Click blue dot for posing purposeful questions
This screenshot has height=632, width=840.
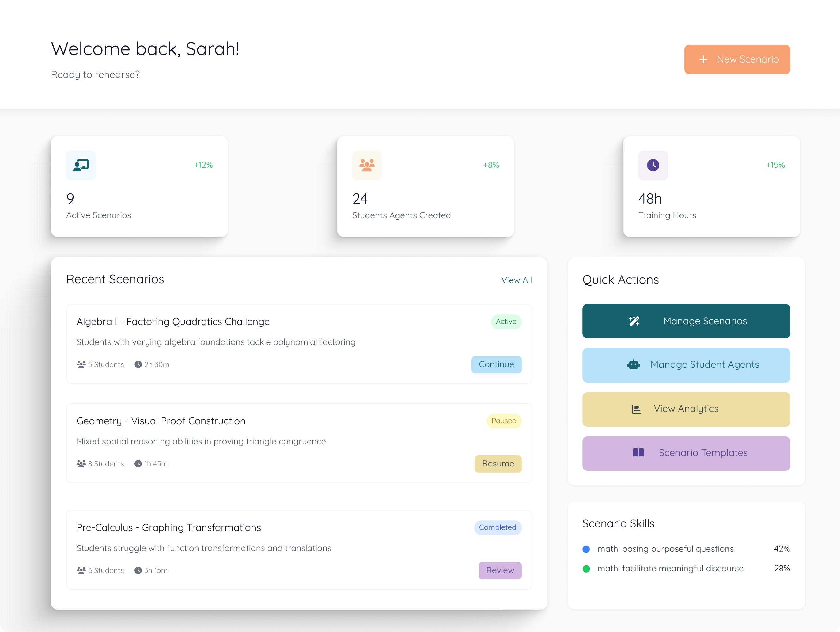click(x=586, y=549)
